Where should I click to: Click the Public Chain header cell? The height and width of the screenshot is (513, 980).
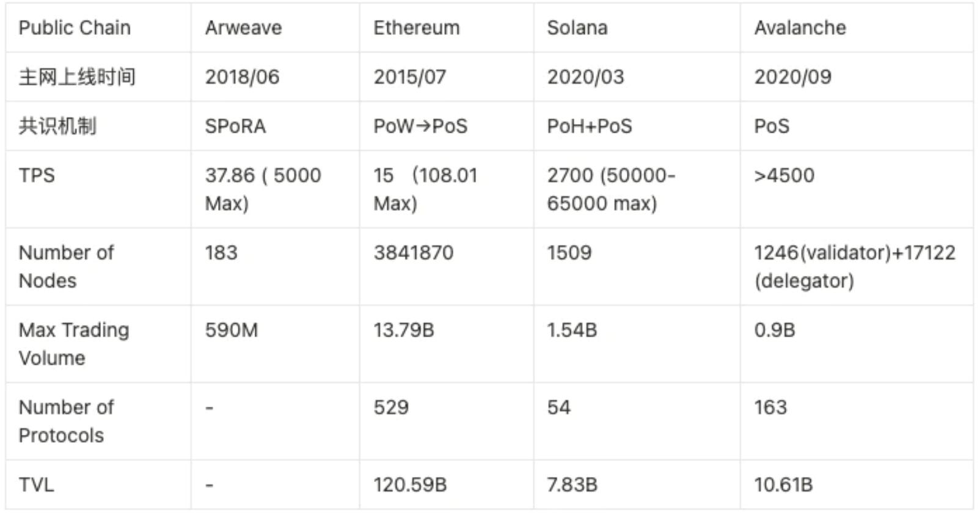point(75,28)
